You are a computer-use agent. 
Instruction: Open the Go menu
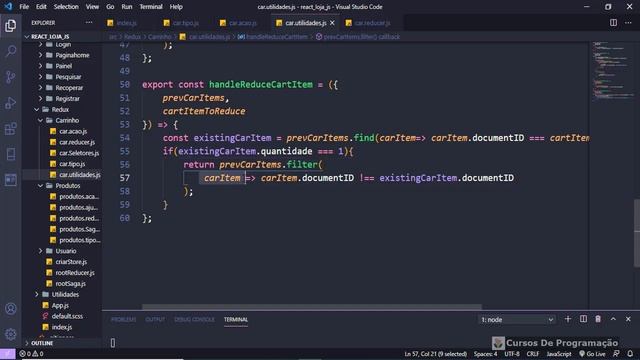pyautogui.click(x=110, y=7)
